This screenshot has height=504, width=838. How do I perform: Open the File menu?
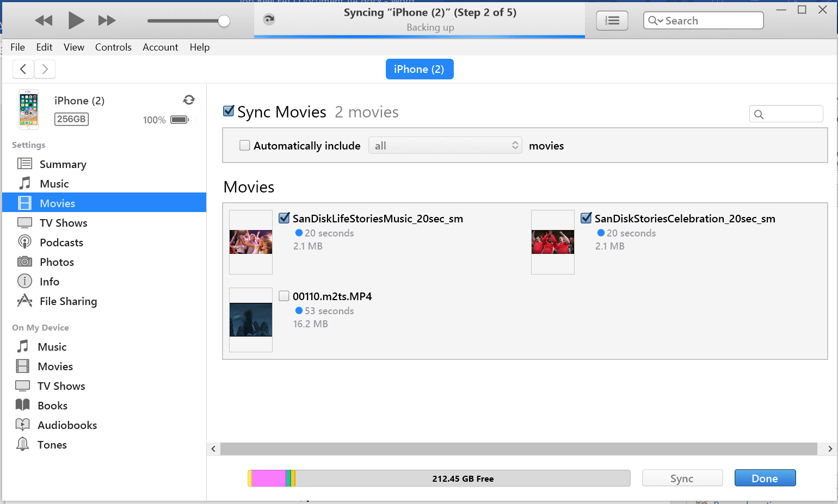point(17,47)
